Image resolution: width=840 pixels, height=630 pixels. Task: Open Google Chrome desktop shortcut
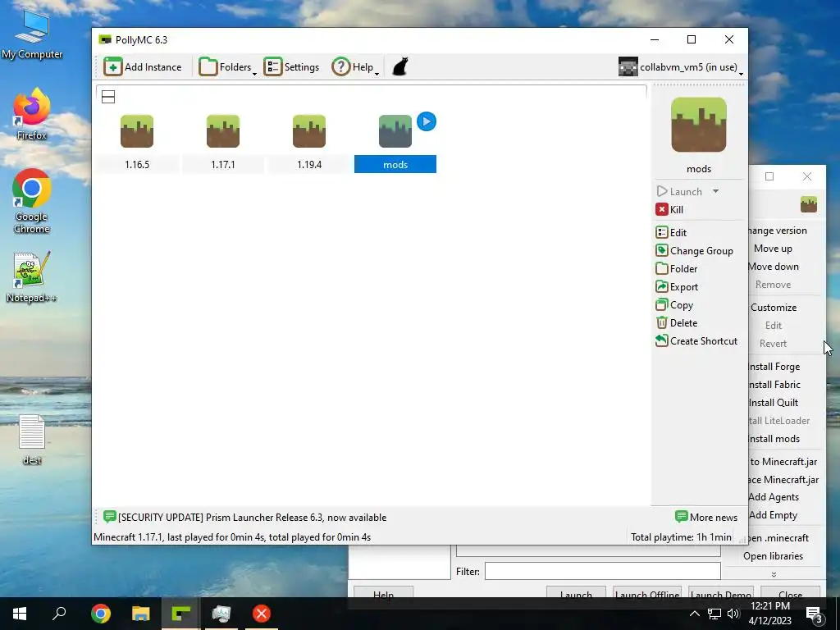(32, 201)
